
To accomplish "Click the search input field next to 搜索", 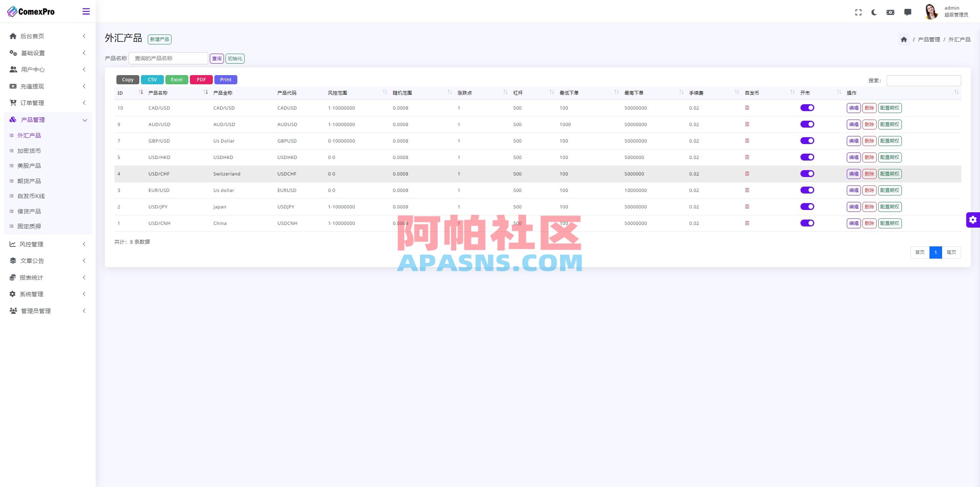I will point(923,80).
